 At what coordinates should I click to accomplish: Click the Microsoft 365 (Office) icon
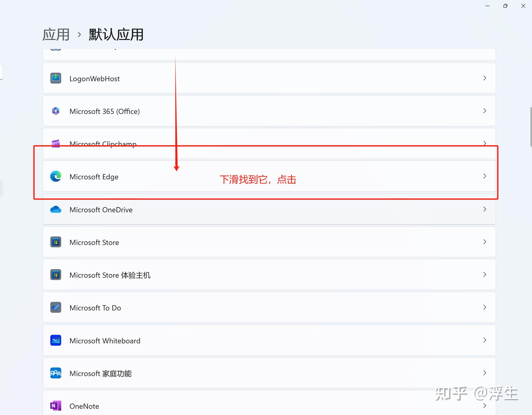[x=56, y=111]
